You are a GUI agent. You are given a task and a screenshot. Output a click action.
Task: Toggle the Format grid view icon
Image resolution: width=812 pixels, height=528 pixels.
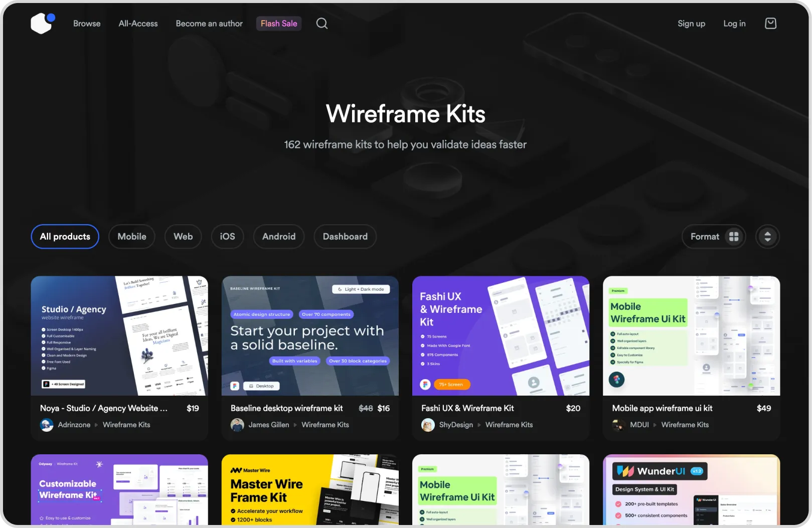(x=734, y=237)
